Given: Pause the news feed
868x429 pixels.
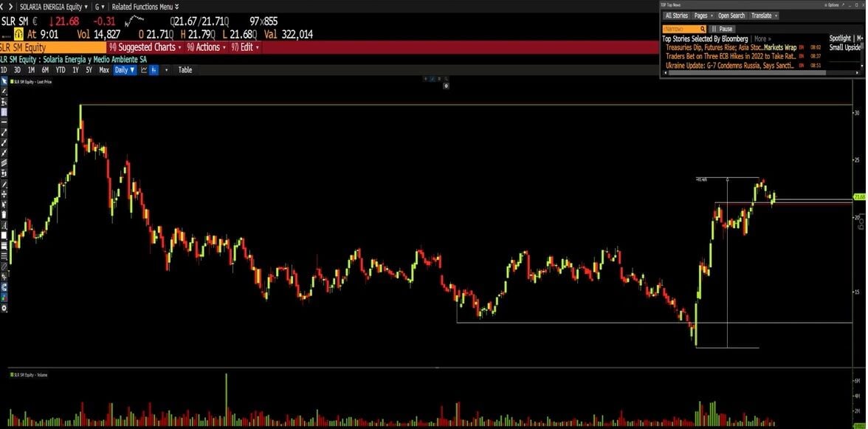Looking at the screenshot, I should 723,29.
